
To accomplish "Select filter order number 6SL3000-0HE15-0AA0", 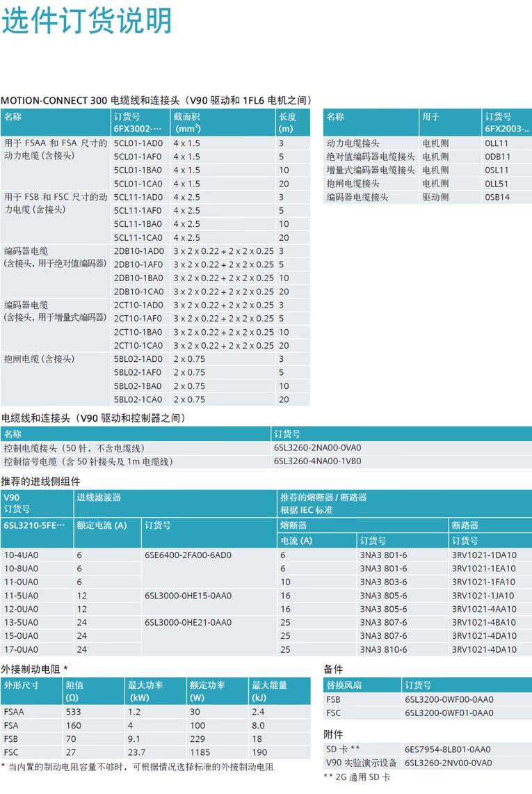I will pyautogui.click(x=188, y=596).
